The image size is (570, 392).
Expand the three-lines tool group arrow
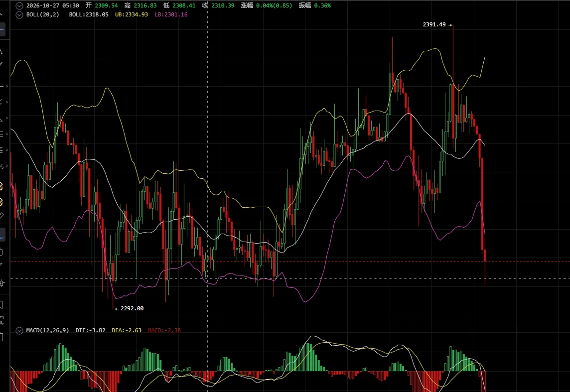7,134
